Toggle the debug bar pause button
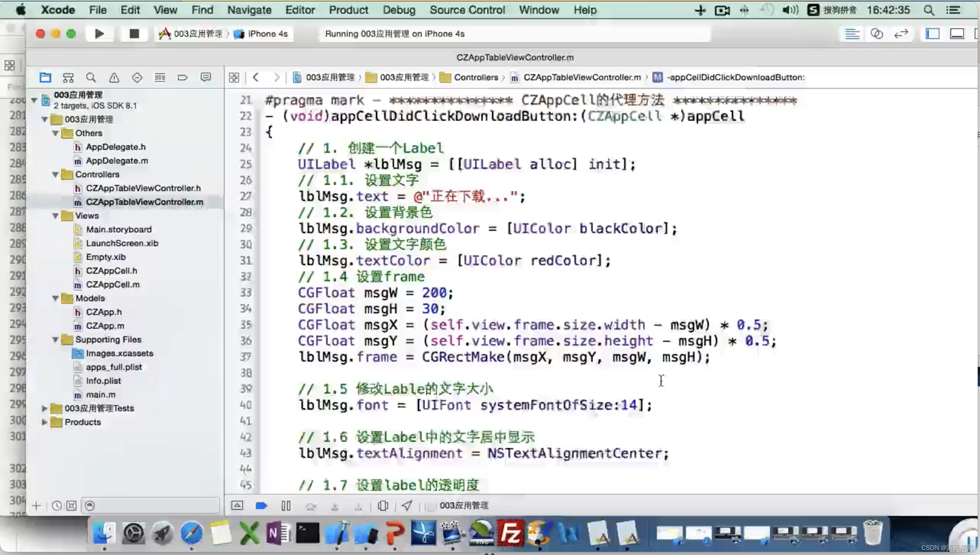 [x=285, y=505]
